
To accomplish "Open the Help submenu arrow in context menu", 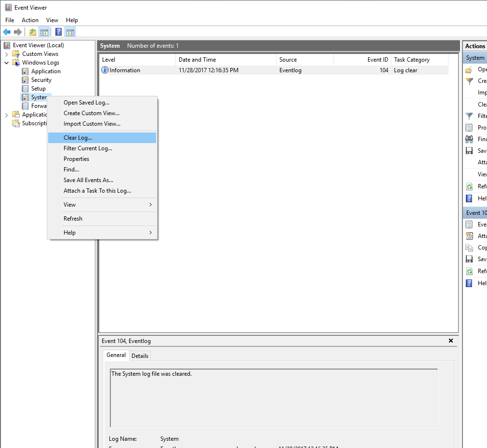I will tap(151, 232).
